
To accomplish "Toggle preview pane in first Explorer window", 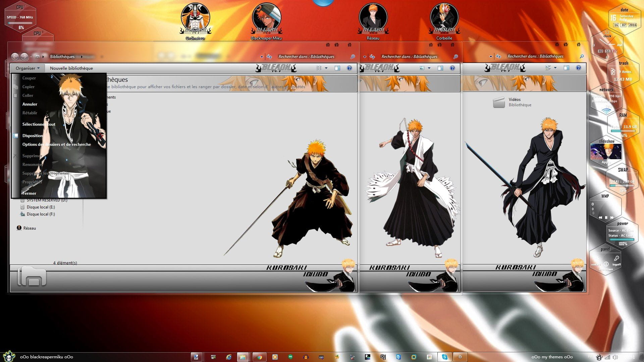I will tap(337, 68).
